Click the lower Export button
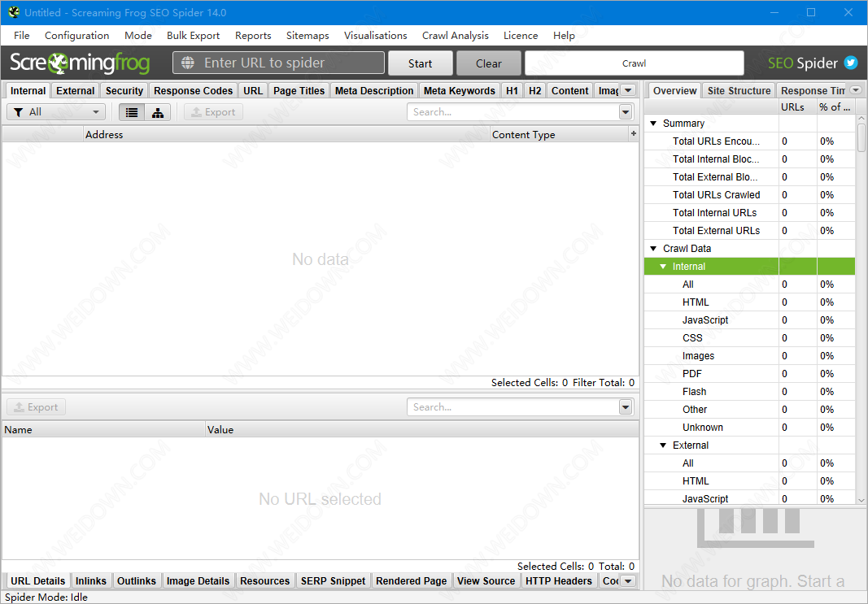This screenshot has height=604, width=868. (36, 407)
